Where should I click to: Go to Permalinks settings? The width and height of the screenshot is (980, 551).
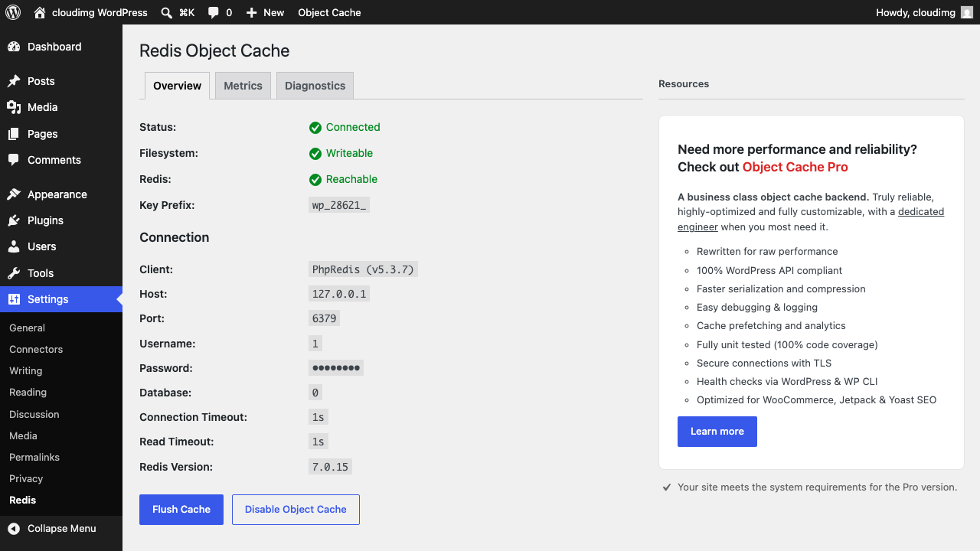coord(34,457)
